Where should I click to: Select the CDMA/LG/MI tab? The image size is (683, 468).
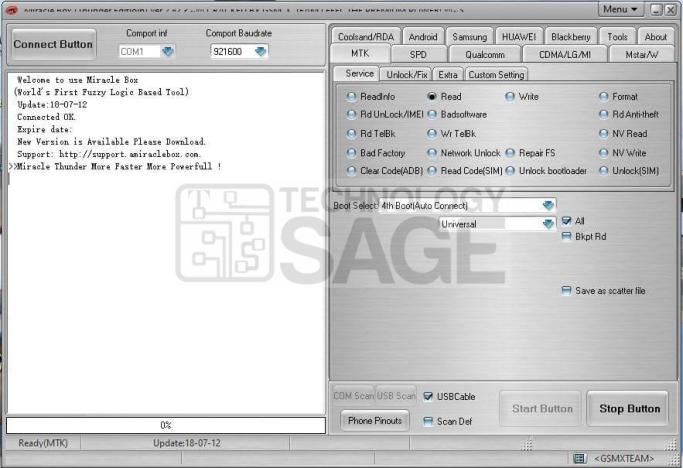coord(564,54)
